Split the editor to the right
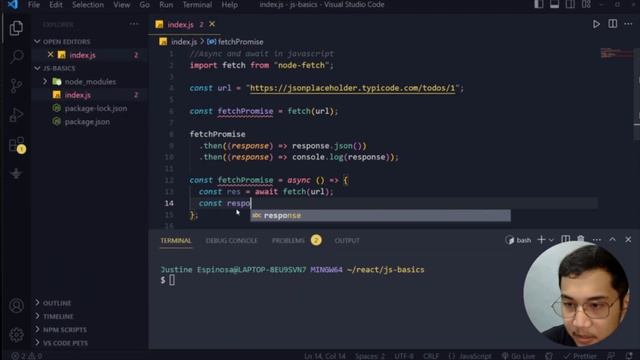Image resolution: width=640 pixels, height=360 pixels. (x=613, y=24)
